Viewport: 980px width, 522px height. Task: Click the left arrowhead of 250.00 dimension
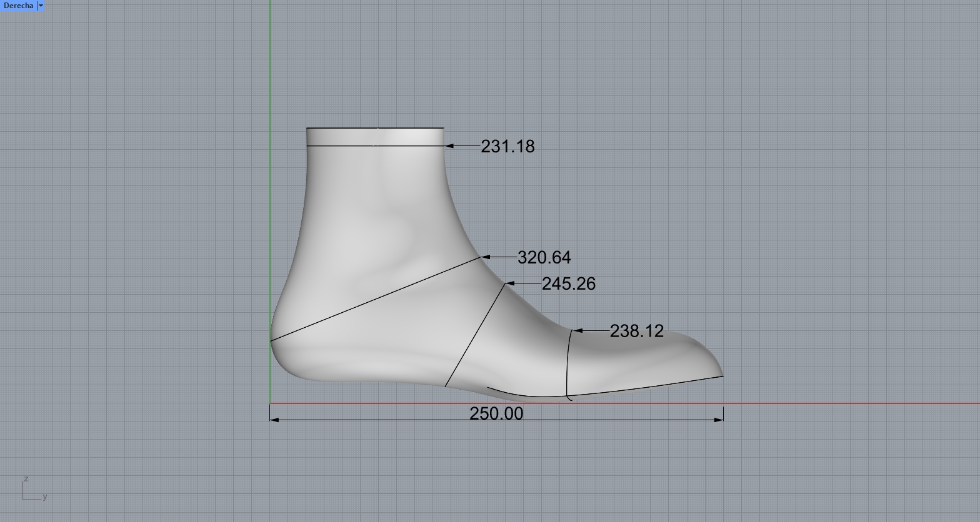click(x=274, y=420)
